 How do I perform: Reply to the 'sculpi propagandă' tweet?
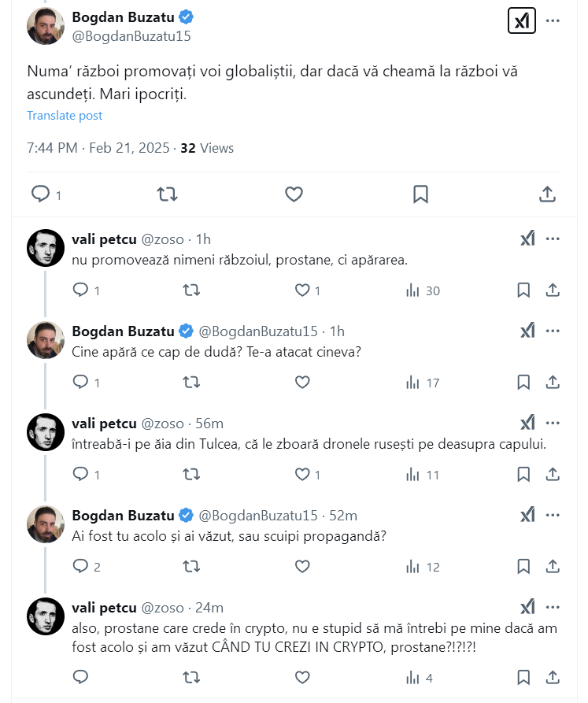[81, 567]
